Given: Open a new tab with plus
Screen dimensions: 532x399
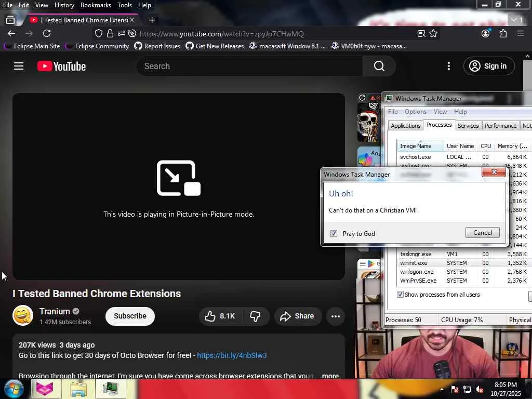Looking at the screenshot, I should pyautogui.click(x=152, y=20).
